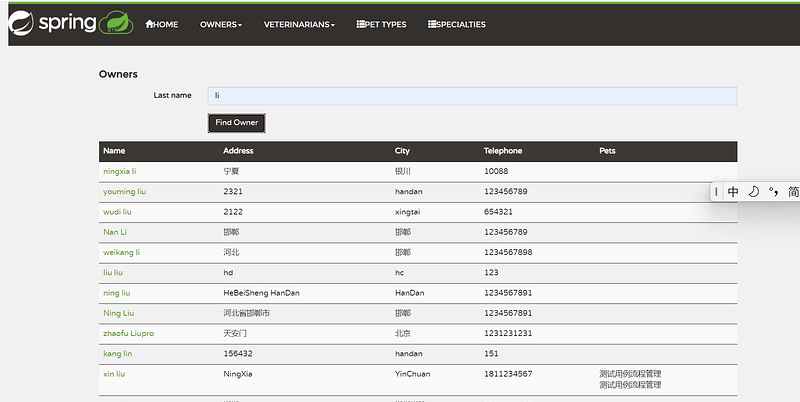The image size is (800, 402).
Task: Select telephone 1231231231
Action: click(x=508, y=333)
